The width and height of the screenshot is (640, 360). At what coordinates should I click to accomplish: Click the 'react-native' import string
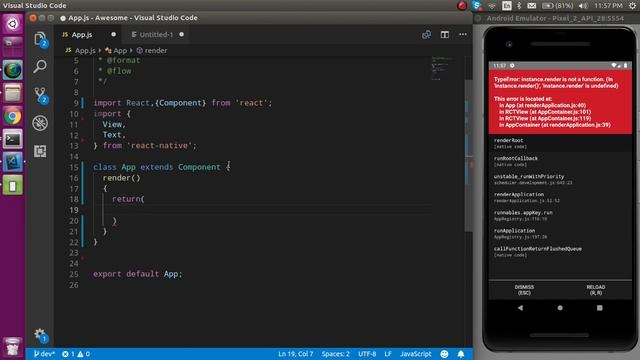pyautogui.click(x=159, y=146)
